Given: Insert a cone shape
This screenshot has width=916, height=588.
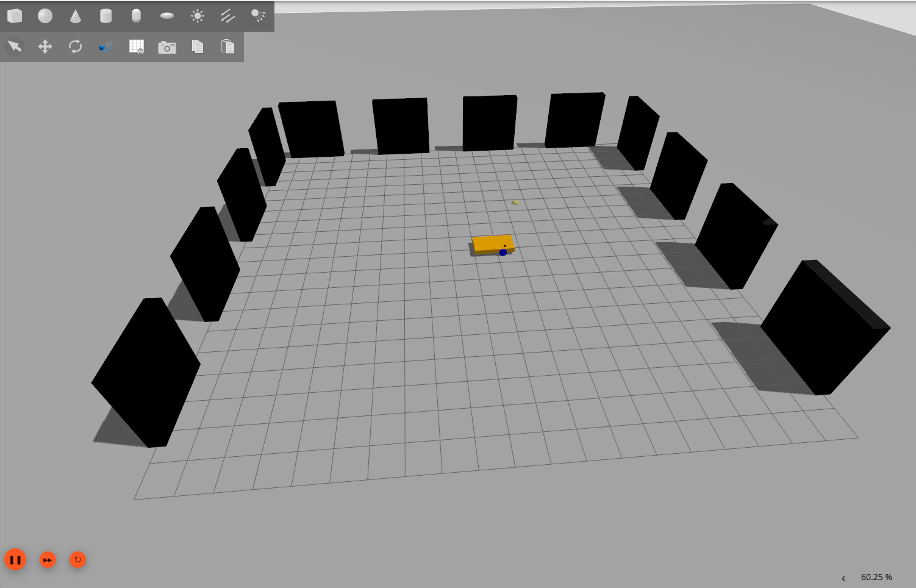Looking at the screenshot, I should 76,16.
